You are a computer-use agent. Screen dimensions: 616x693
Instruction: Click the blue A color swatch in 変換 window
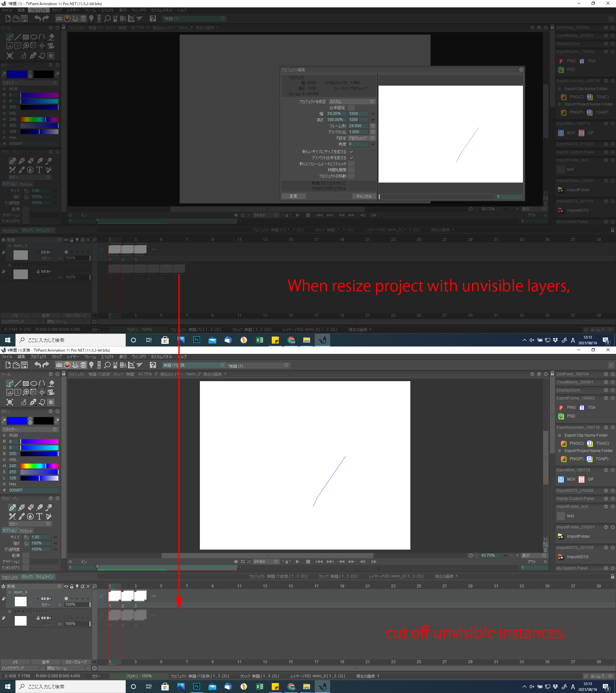[x=17, y=421]
